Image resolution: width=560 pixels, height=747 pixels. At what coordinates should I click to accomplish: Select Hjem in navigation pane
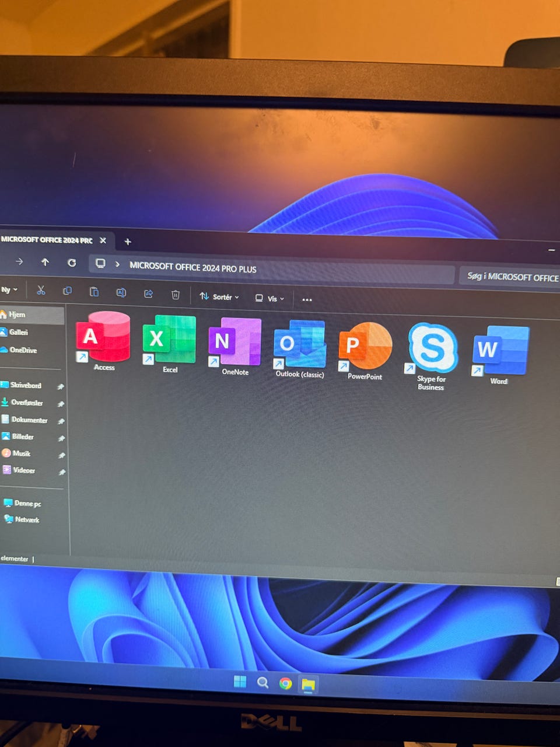(32, 315)
